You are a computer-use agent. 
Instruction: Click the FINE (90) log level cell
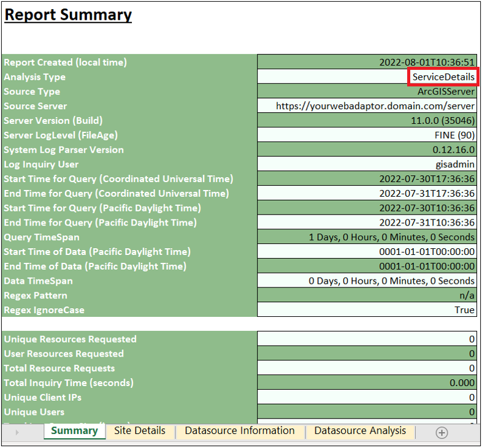367,135
